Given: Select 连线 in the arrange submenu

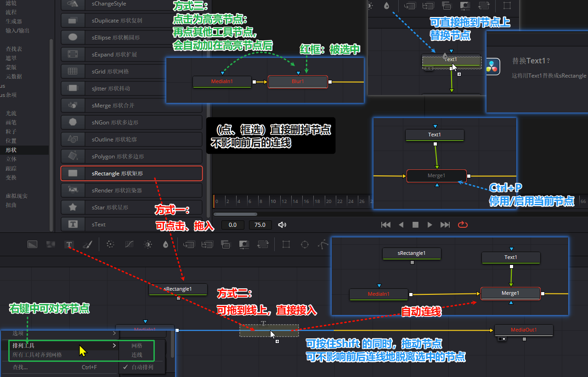Looking at the screenshot, I should pos(137,354).
